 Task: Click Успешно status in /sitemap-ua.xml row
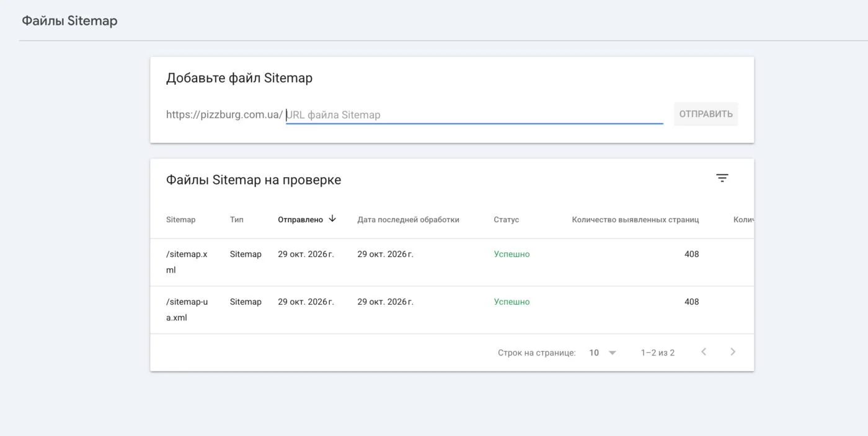(511, 302)
